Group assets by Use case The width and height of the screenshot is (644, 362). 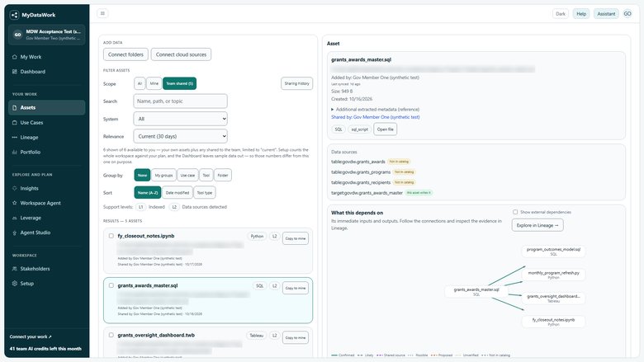click(x=187, y=175)
